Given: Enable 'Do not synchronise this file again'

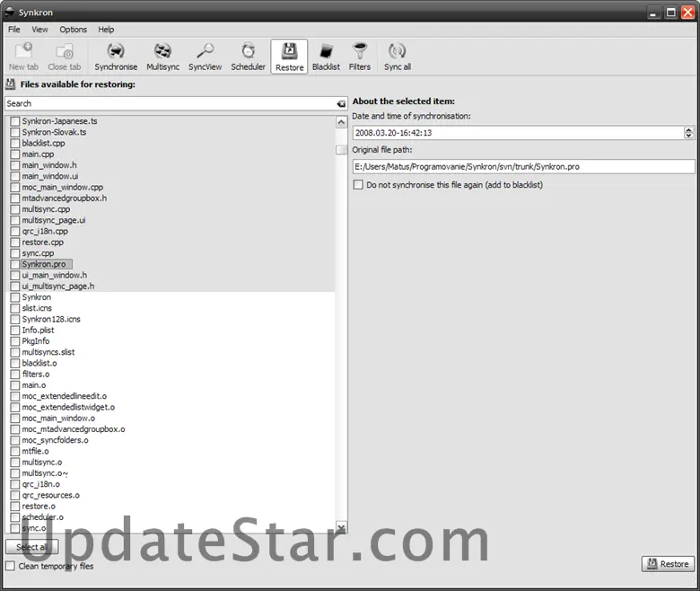Looking at the screenshot, I should [x=358, y=184].
